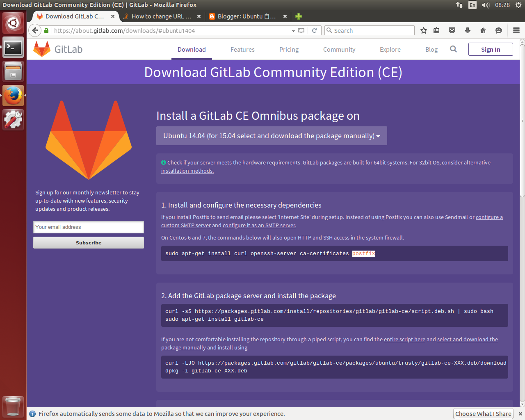Image resolution: width=525 pixels, height=420 pixels.
Task: Select the Download GitLab tab
Action: coord(75,16)
